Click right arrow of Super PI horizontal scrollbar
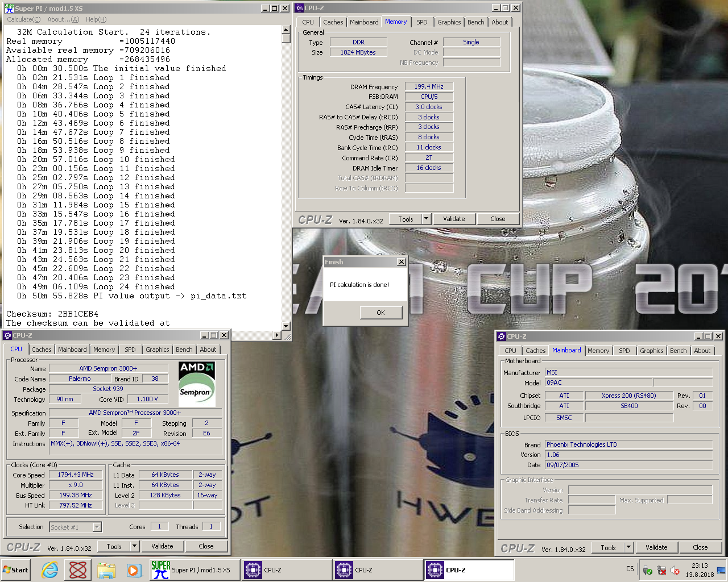This screenshot has width=728, height=582. pyautogui.click(x=277, y=335)
